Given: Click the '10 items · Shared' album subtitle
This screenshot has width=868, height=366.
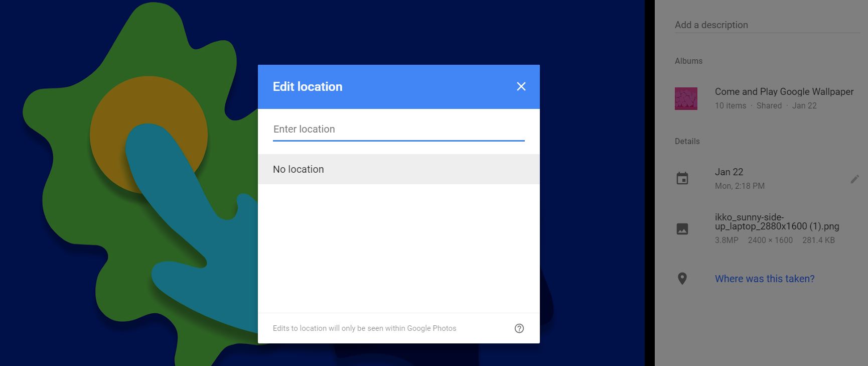Looking at the screenshot, I should (x=748, y=106).
